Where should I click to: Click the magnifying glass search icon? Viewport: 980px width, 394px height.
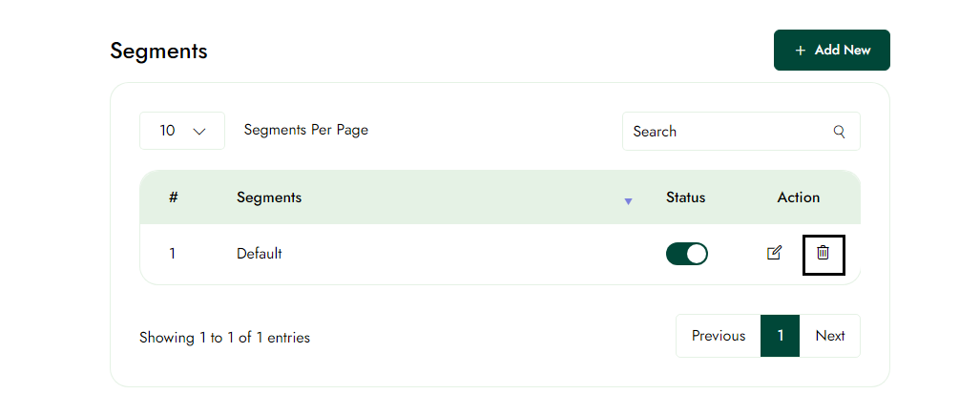tap(840, 132)
